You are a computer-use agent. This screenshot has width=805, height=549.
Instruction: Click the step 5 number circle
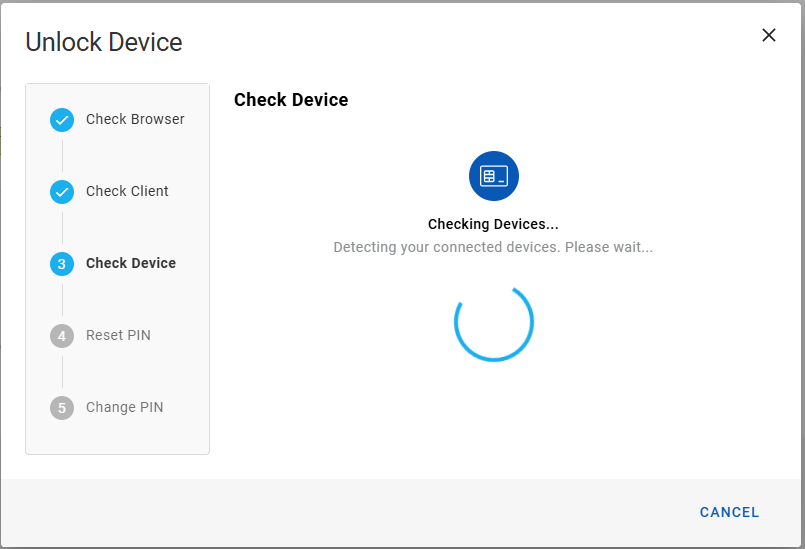click(x=62, y=408)
